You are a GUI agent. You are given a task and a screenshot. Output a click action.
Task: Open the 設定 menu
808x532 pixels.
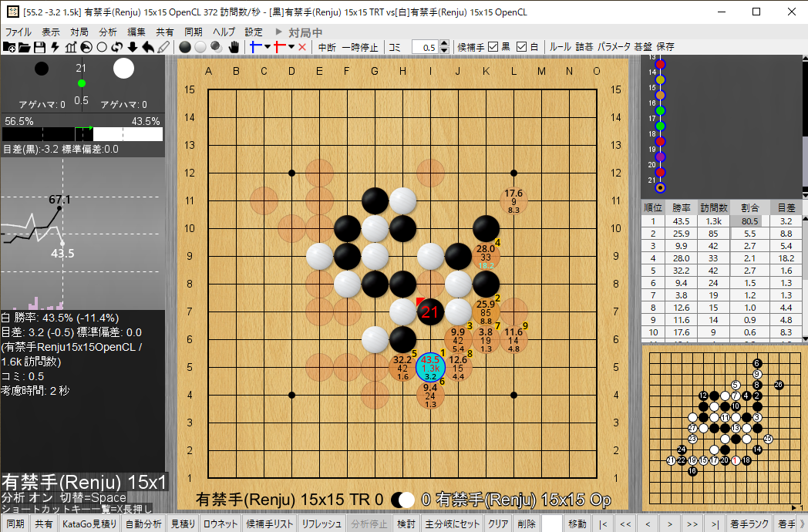click(x=254, y=32)
